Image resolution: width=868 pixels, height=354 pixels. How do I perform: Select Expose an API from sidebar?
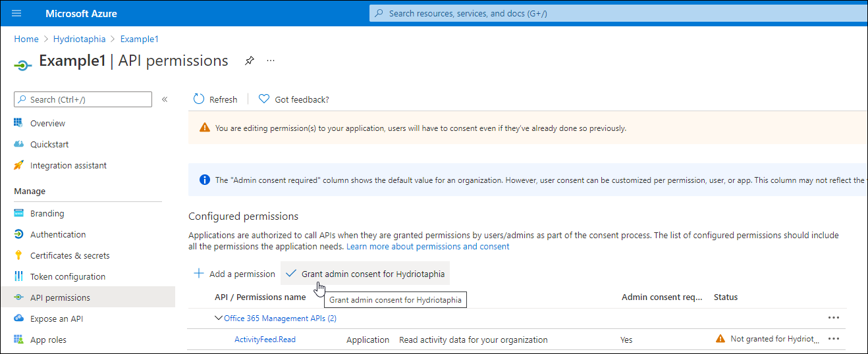[57, 318]
